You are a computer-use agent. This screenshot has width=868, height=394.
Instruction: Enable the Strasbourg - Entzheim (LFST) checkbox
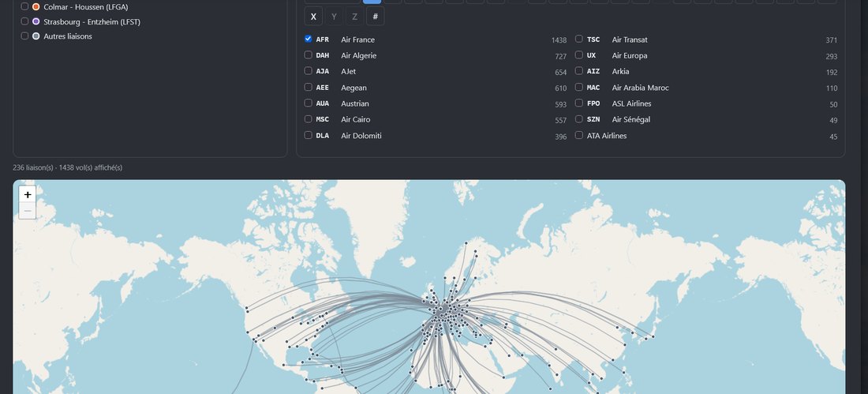tap(24, 21)
